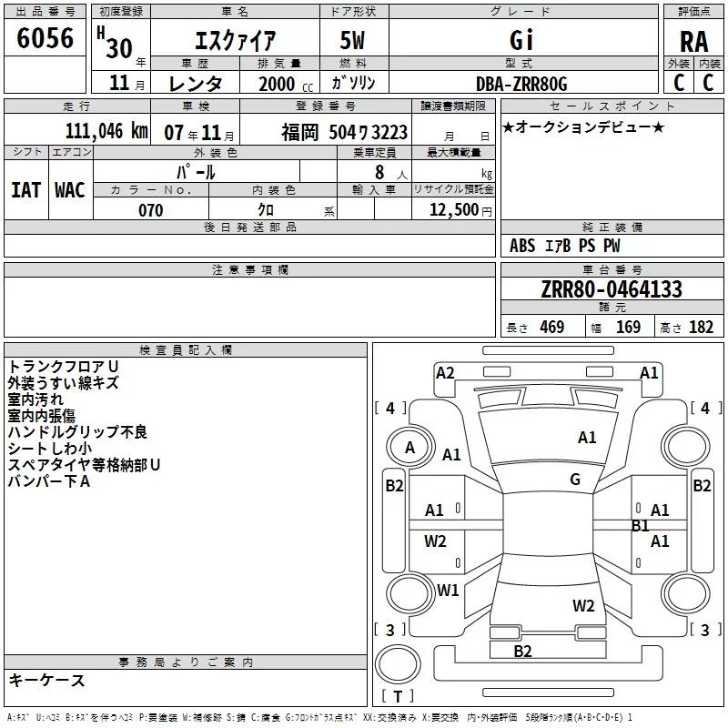Select the width value 169
Screen dimensions: 728x728
[x=628, y=327]
